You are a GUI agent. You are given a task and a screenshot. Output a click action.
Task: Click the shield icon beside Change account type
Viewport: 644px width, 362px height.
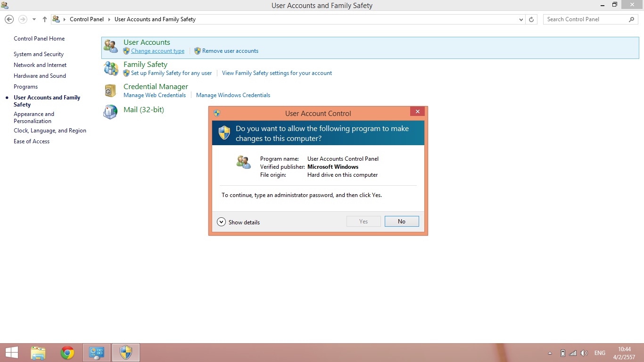[x=126, y=51]
